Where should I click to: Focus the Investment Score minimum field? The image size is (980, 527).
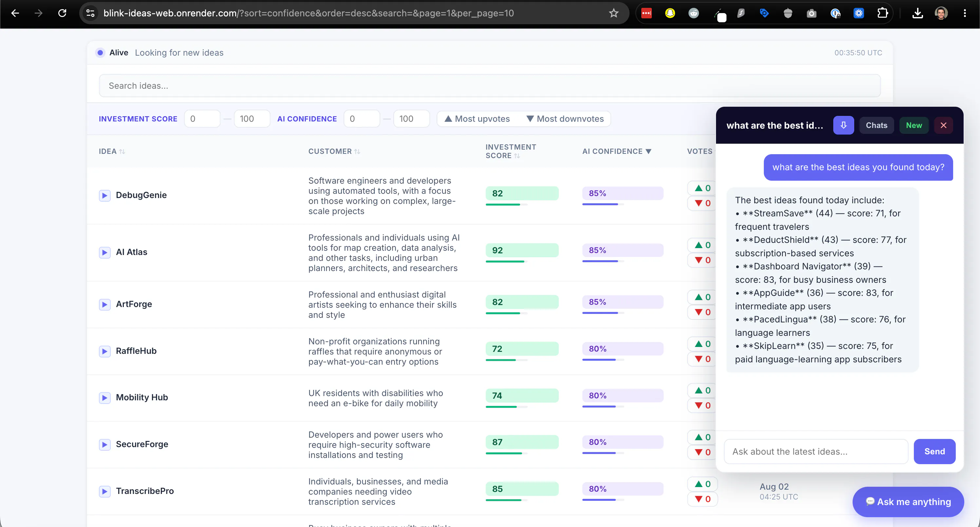click(202, 119)
